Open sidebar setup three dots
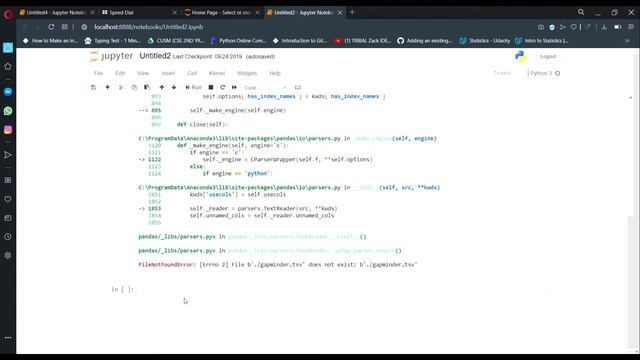640x360 pixels. (x=8, y=338)
